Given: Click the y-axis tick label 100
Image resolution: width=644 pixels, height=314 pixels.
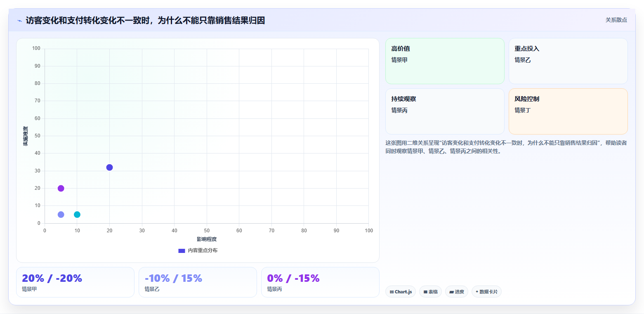Looking at the screenshot, I should (36, 49).
